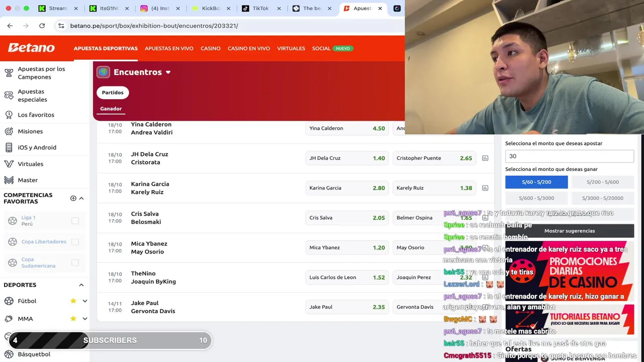This screenshot has height=362, width=644.
Task: Open Tutoriales Betano banner
Action: pyautogui.click(x=570, y=319)
